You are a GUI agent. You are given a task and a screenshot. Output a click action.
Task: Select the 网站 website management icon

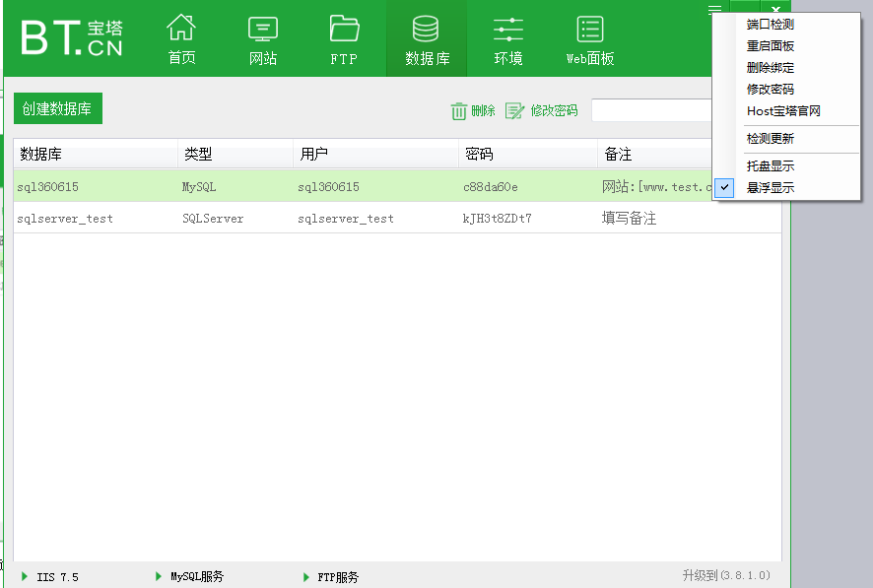262,38
